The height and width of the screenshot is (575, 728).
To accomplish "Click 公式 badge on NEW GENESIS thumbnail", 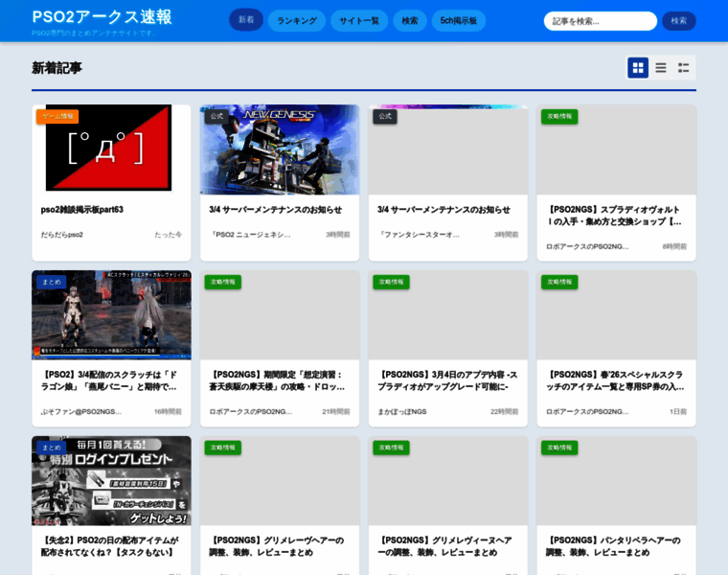I will (216, 116).
